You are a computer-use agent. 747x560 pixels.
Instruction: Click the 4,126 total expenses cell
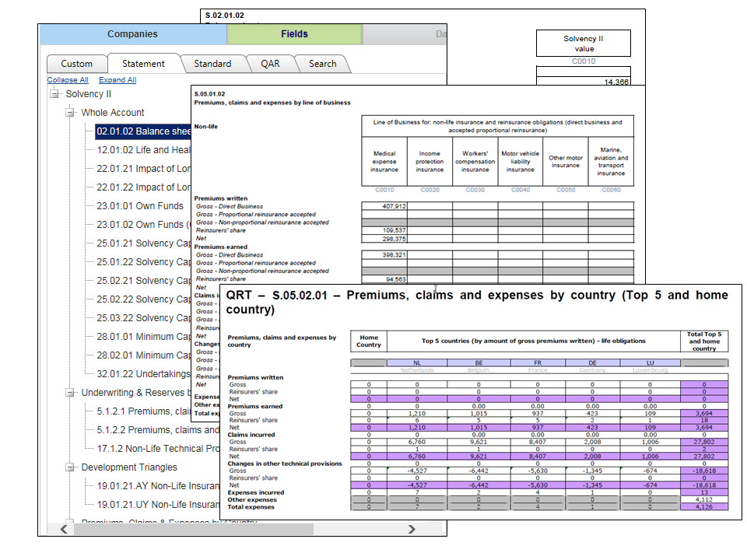coord(704,506)
